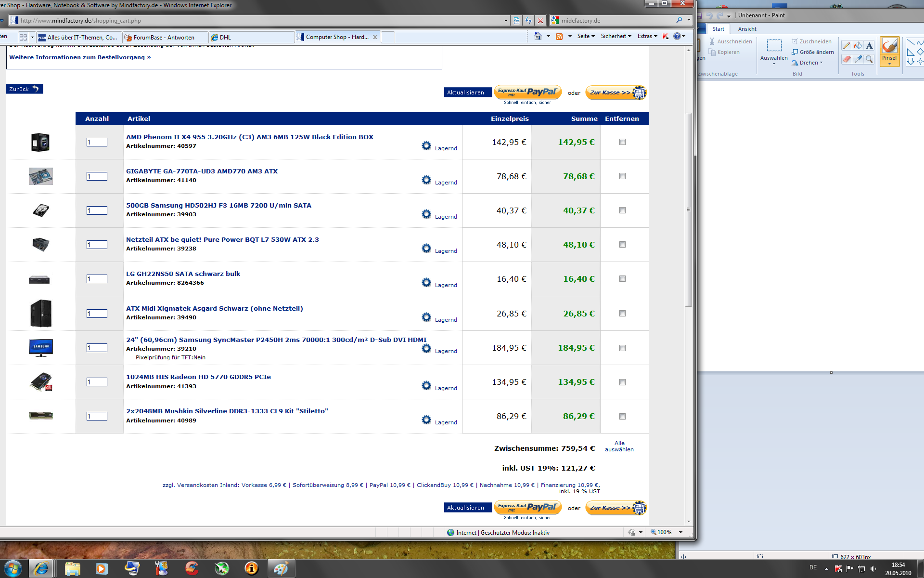Tick remove checkbox for HIS Radeon HD 5770
Viewport: 924px width, 578px height.
click(x=622, y=382)
